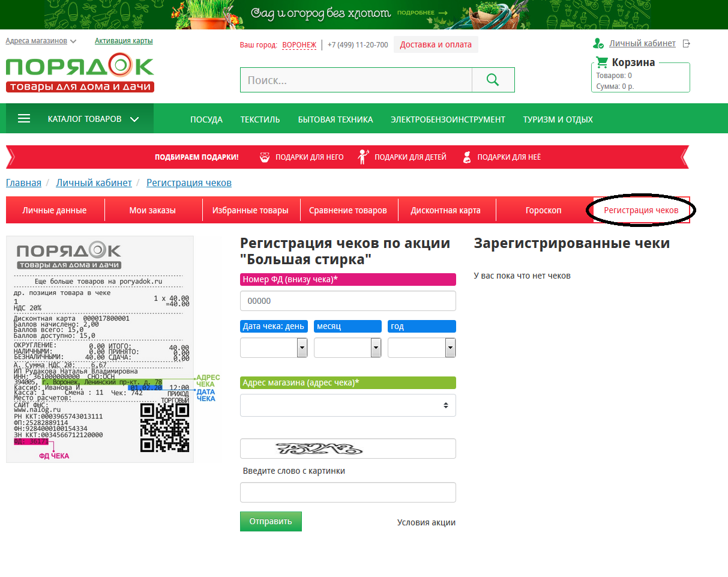This screenshot has width=728, height=577.
Task: Switch to the Мои заказы tab
Action: click(152, 210)
